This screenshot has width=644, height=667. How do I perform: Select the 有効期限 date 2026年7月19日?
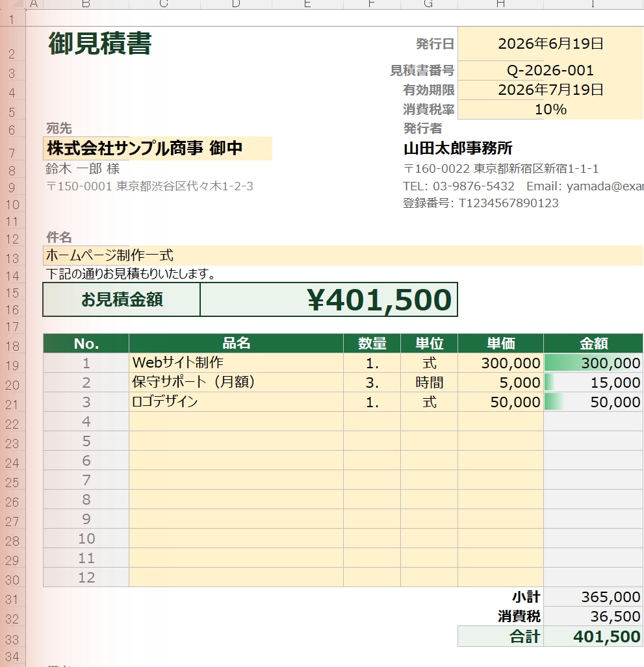[x=550, y=90]
